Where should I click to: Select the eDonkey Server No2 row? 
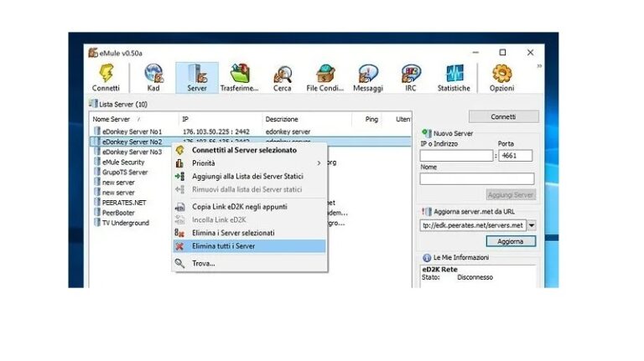250,142
